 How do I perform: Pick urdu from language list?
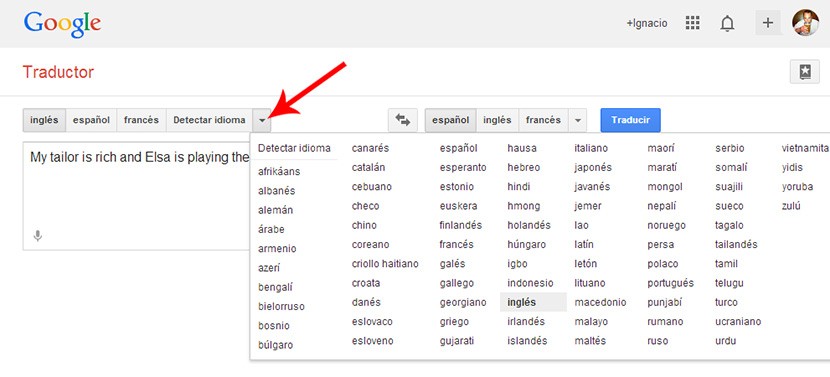tap(725, 340)
